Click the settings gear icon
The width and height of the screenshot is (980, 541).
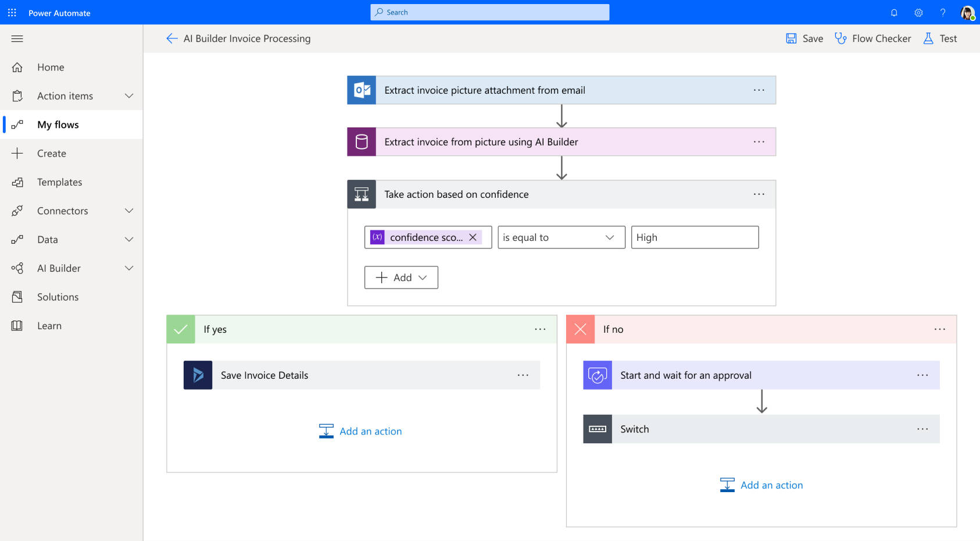coord(918,12)
